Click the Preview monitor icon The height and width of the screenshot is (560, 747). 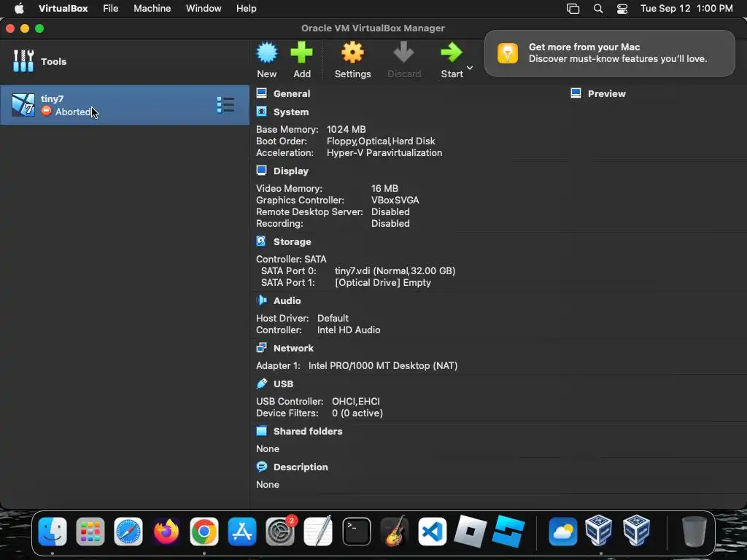[x=576, y=93]
